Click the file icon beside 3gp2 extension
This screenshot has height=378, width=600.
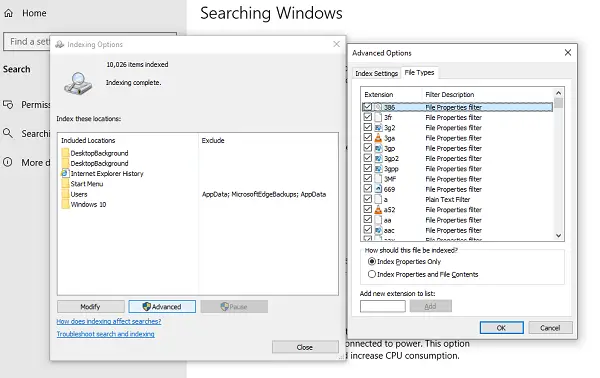[x=378, y=158]
